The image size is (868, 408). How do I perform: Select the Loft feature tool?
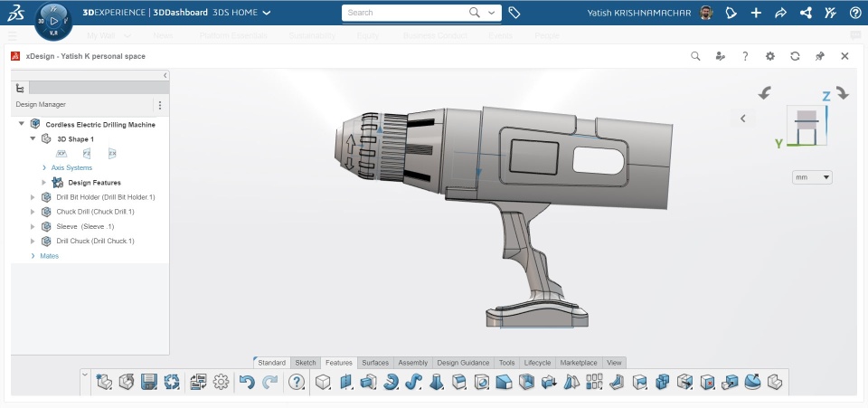pyautogui.click(x=436, y=382)
